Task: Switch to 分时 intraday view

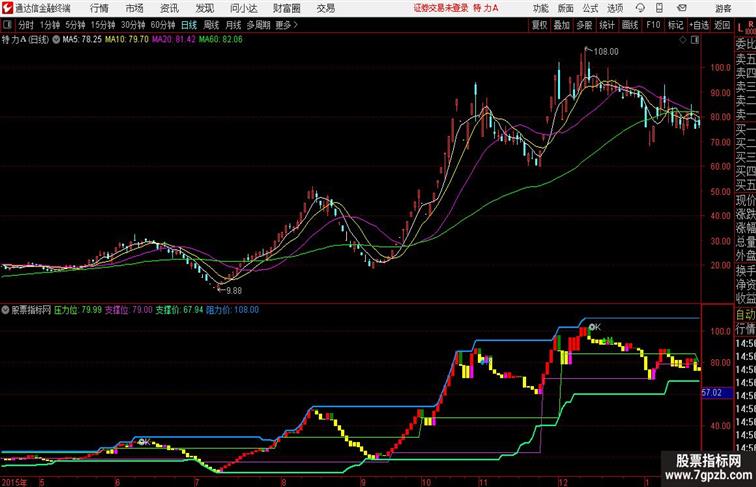Action: click(x=26, y=25)
